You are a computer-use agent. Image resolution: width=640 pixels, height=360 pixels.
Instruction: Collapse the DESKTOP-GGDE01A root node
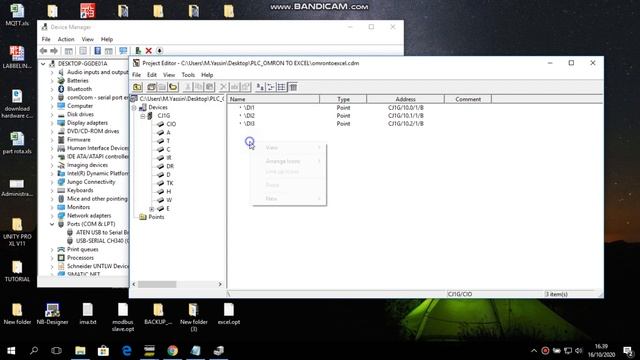(x=43, y=64)
